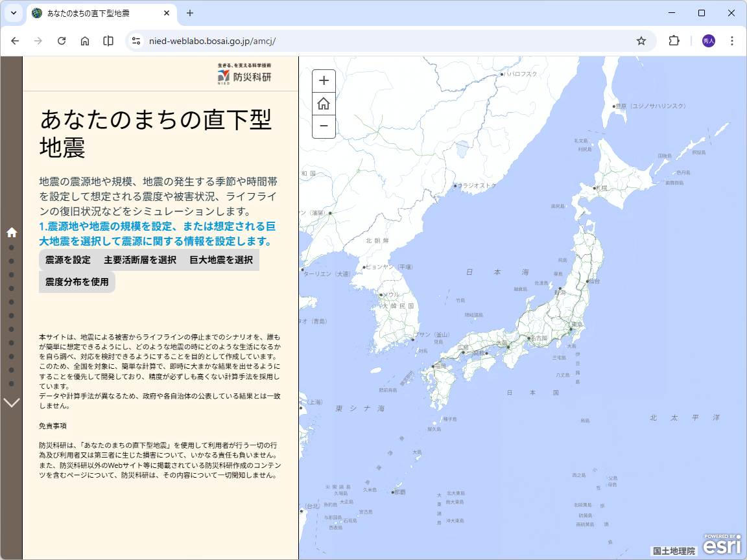Expand the sidebar using the downward chevron
The height and width of the screenshot is (560, 747).
tap(10, 402)
